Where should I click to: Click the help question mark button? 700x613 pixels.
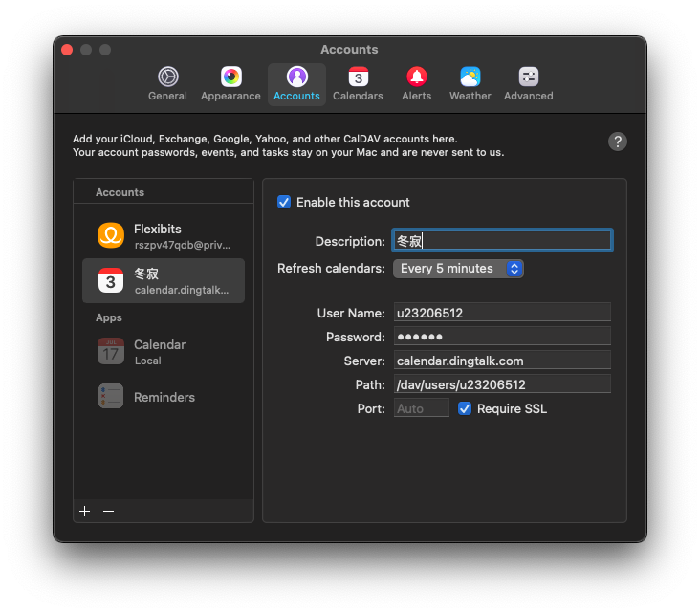tap(618, 142)
